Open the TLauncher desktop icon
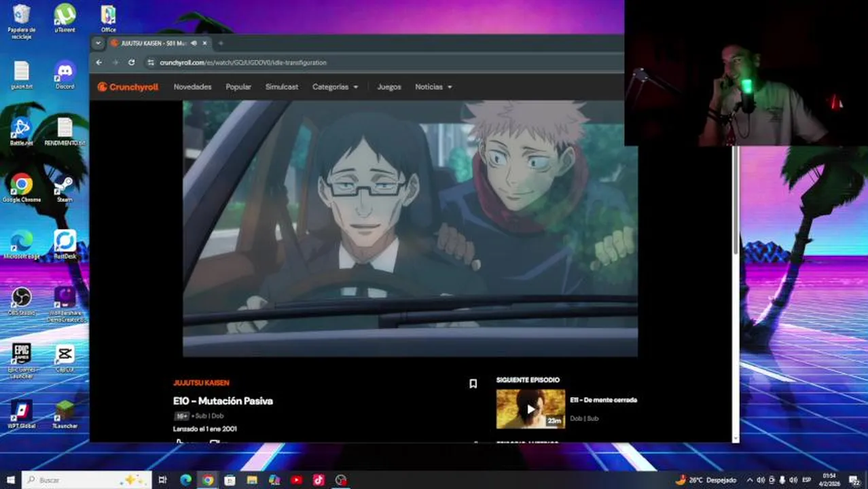This screenshot has height=489, width=868. click(65, 414)
